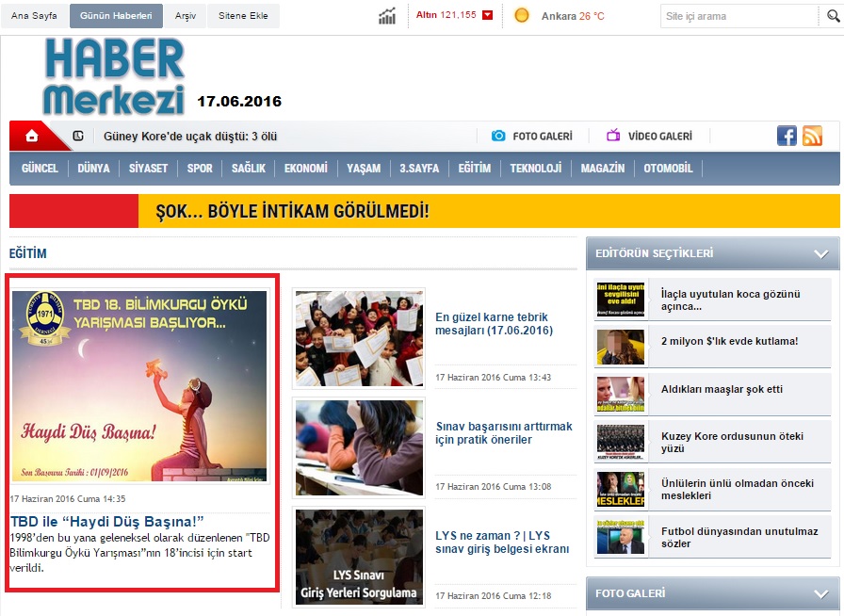Click the Haber Merkezi logo
844x616 pixels.
click(114, 76)
